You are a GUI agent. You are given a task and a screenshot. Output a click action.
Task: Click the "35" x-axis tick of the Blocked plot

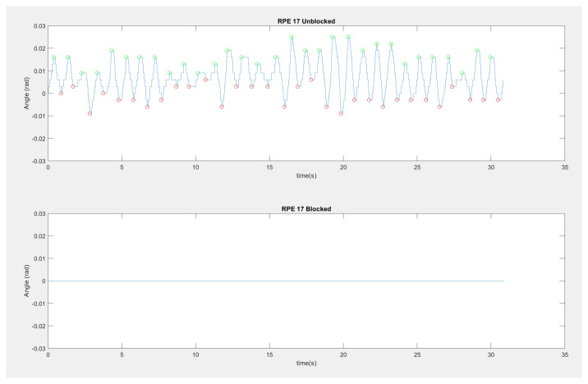pos(564,355)
